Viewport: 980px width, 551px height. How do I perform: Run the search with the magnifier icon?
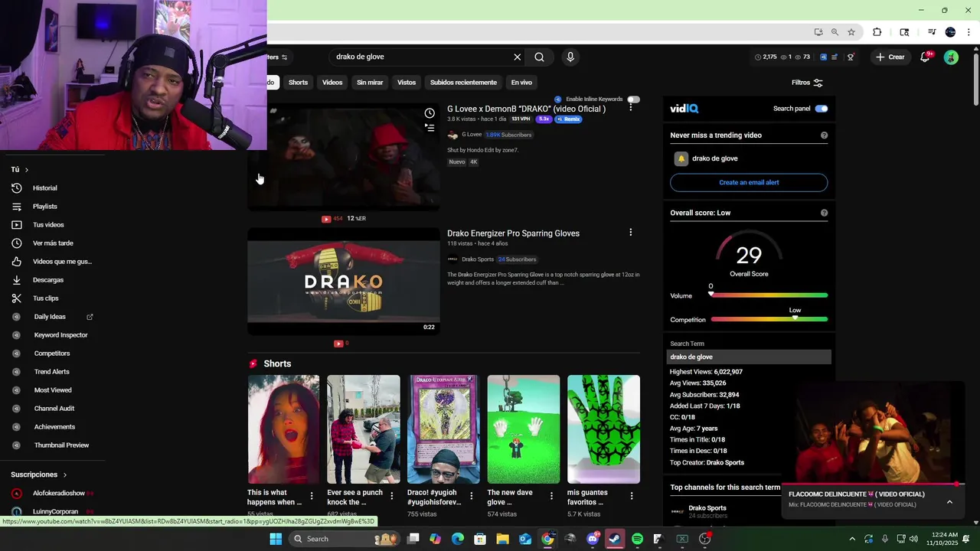pyautogui.click(x=539, y=57)
